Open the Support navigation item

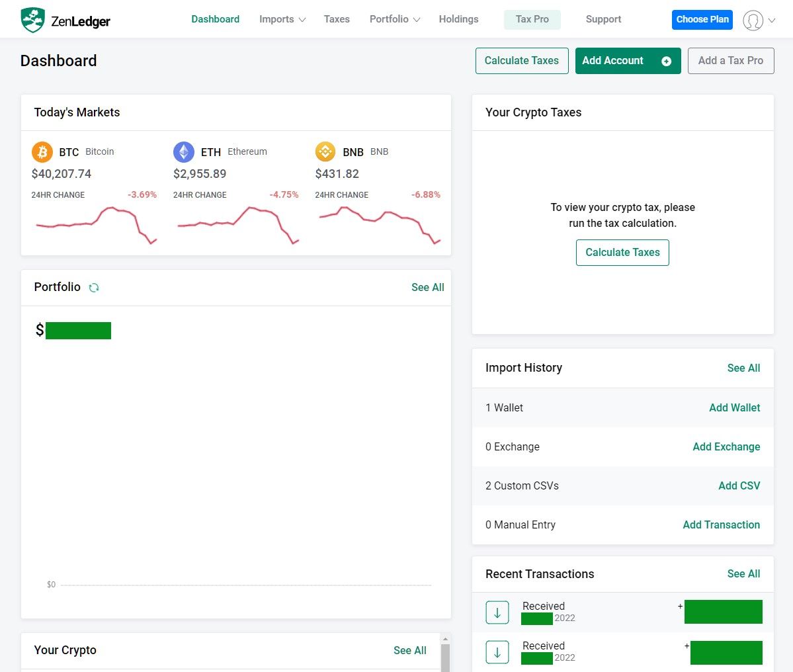tap(603, 19)
